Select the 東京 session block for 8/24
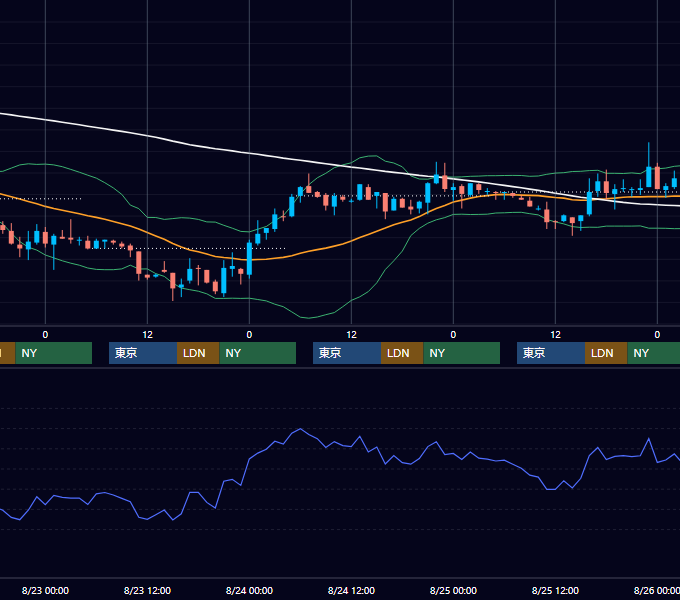This screenshot has height=600, width=680. coord(347,353)
